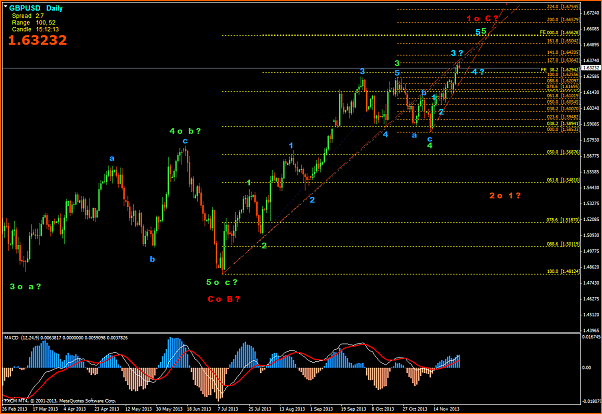Click the 1.67240 price axis value

point(591,13)
